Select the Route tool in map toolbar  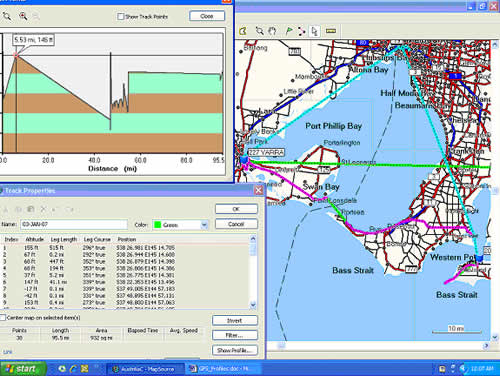(302, 31)
